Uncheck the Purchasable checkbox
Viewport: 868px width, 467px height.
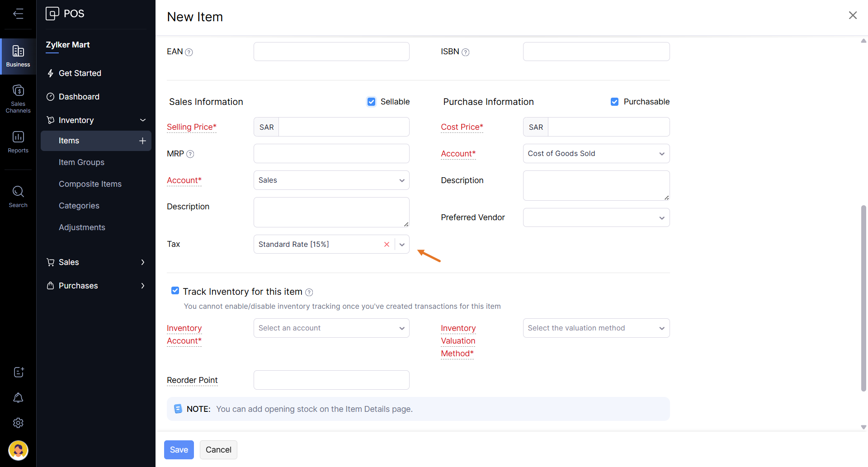(x=614, y=102)
